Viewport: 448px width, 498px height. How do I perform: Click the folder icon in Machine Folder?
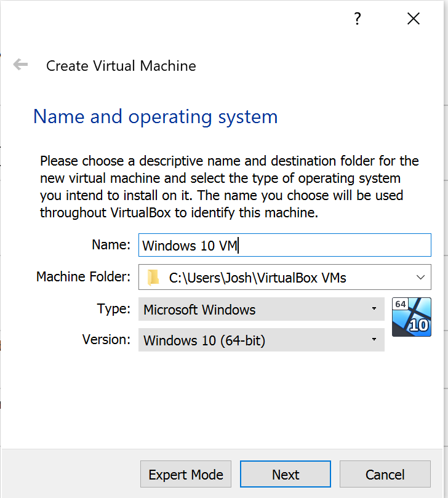pos(154,277)
